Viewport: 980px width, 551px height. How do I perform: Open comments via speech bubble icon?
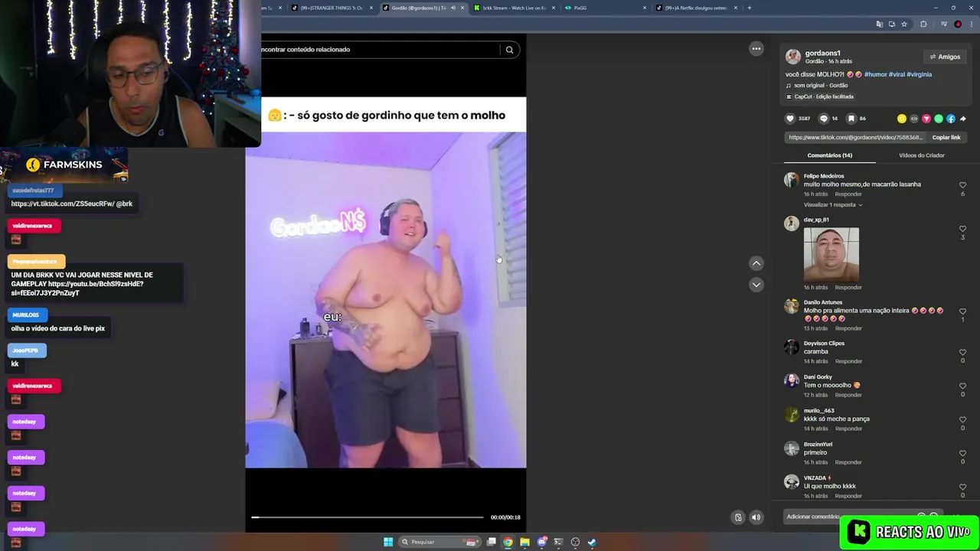824,119
